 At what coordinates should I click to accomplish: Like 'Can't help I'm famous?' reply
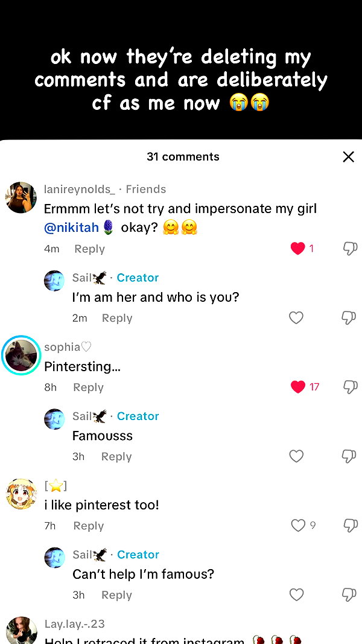pyautogui.click(x=296, y=595)
